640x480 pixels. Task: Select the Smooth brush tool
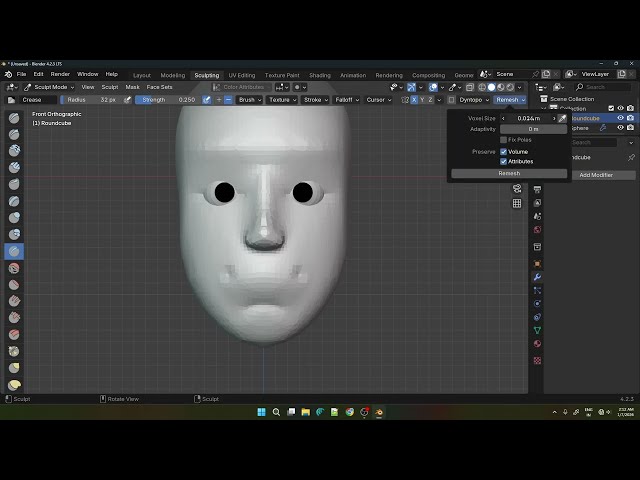(x=14, y=268)
